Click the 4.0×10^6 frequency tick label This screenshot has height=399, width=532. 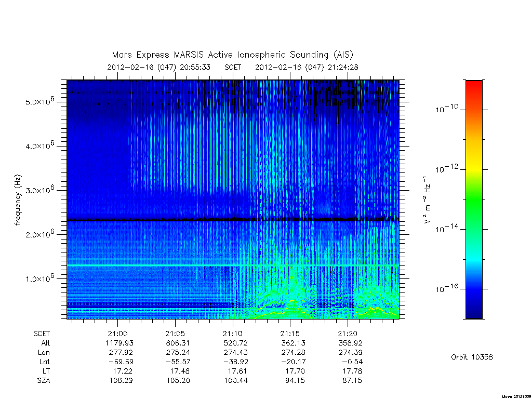point(39,145)
